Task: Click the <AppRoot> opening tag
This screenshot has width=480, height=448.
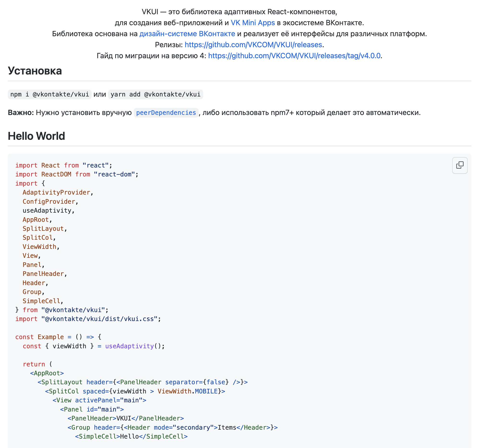Action: pyautogui.click(x=47, y=373)
